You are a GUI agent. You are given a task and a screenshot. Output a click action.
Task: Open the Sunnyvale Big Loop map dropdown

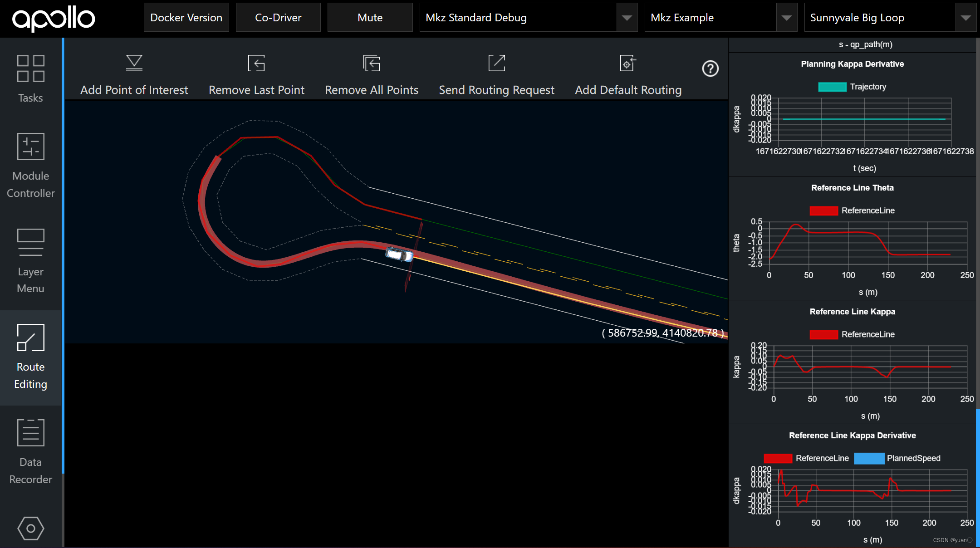(x=890, y=17)
